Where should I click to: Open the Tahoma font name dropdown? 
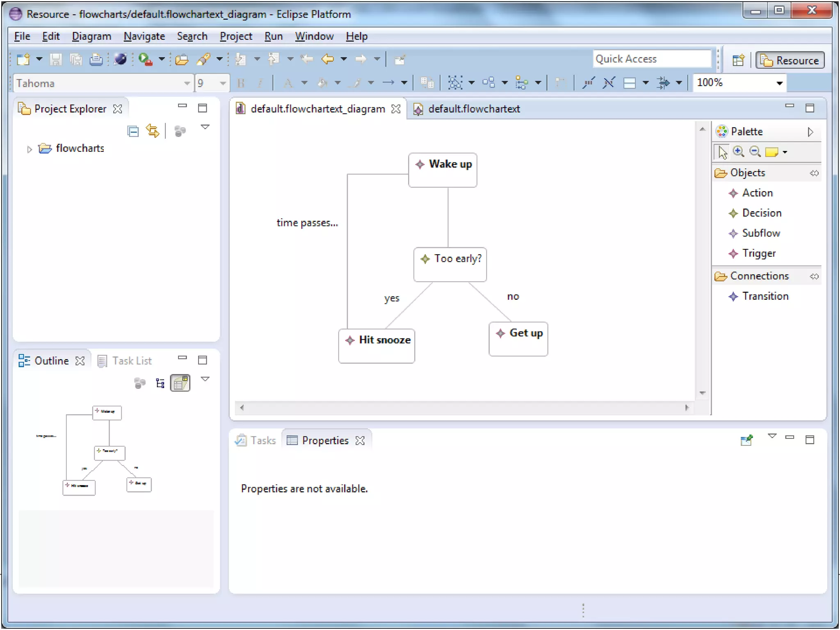[x=187, y=83]
